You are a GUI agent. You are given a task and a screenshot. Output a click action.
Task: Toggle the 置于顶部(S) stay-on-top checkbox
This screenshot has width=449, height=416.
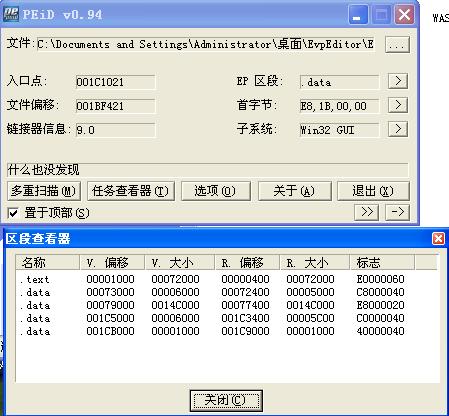click(13, 213)
